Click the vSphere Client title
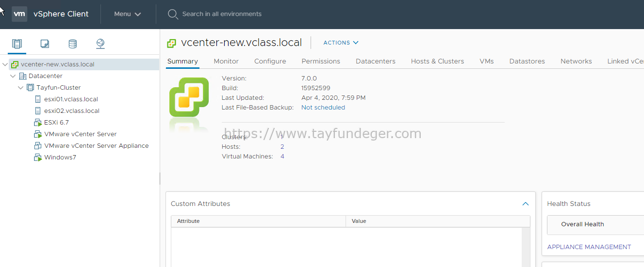 pos(61,14)
